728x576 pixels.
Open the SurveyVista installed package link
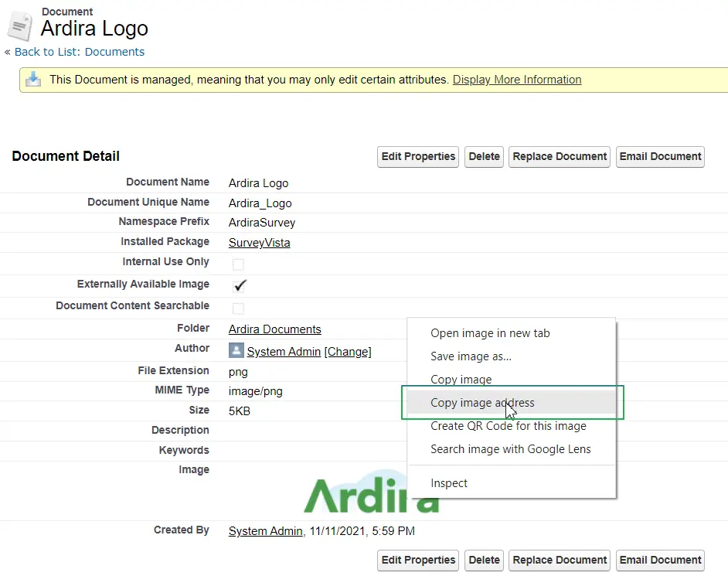[x=259, y=243]
